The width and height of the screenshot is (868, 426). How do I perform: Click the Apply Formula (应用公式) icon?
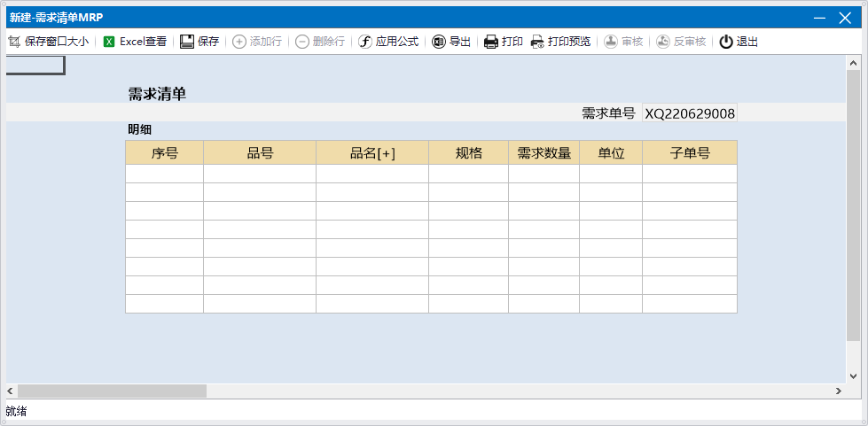(364, 42)
